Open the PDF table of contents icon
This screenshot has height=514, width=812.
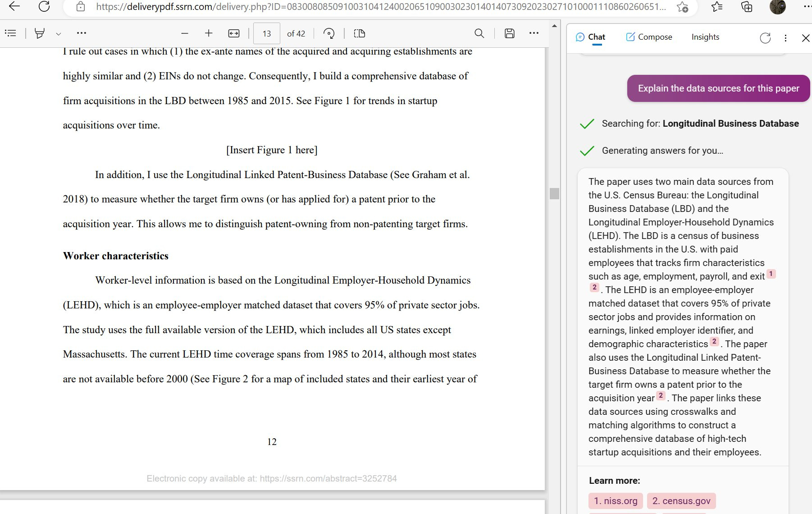[x=10, y=33]
